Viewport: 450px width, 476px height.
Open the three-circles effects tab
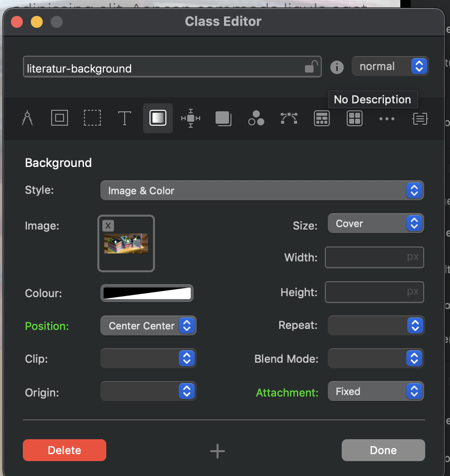[256, 118]
